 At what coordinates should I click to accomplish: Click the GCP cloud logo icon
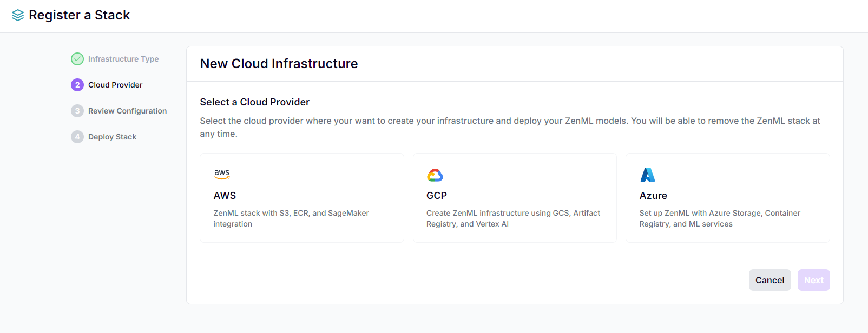click(435, 174)
